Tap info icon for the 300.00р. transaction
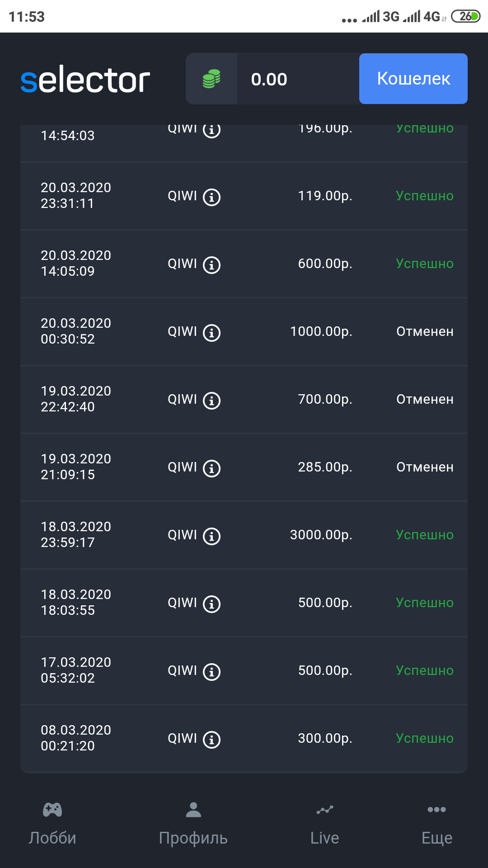The height and width of the screenshot is (868, 488). coord(211,740)
